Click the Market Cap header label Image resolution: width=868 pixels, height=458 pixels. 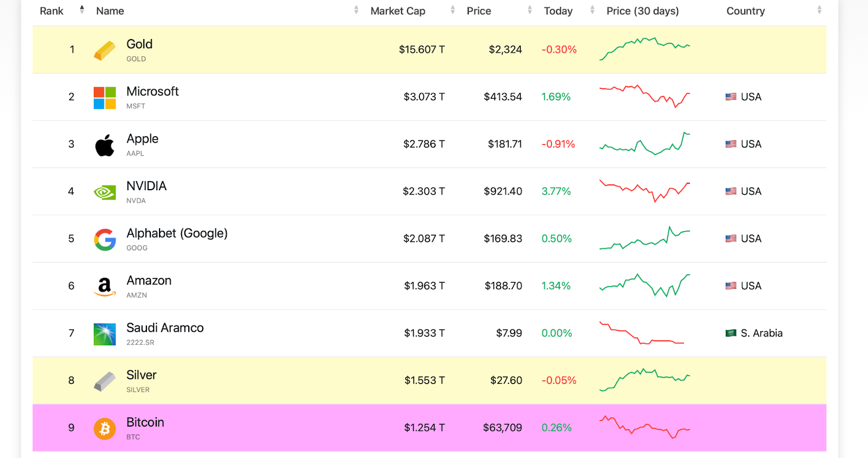(398, 11)
